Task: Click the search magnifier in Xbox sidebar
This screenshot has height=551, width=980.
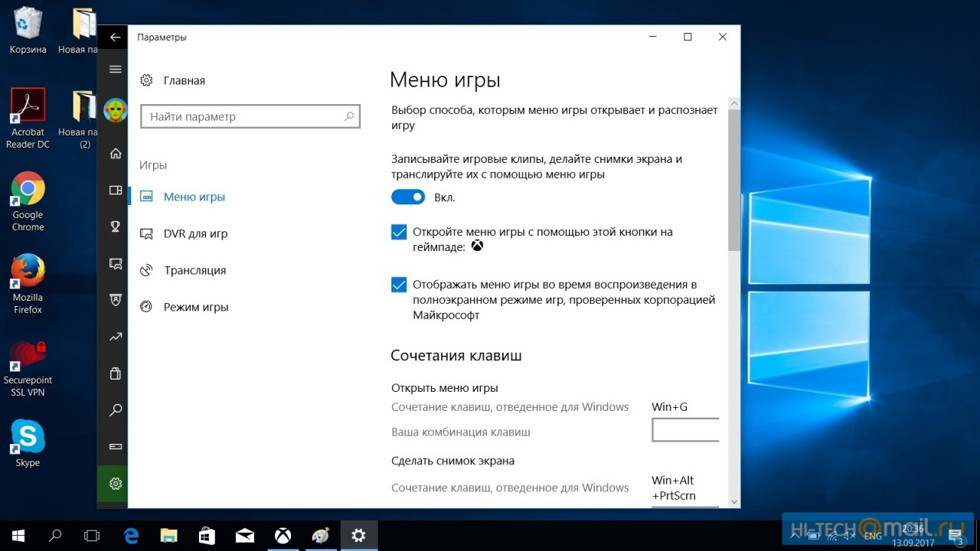Action: click(116, 410)
